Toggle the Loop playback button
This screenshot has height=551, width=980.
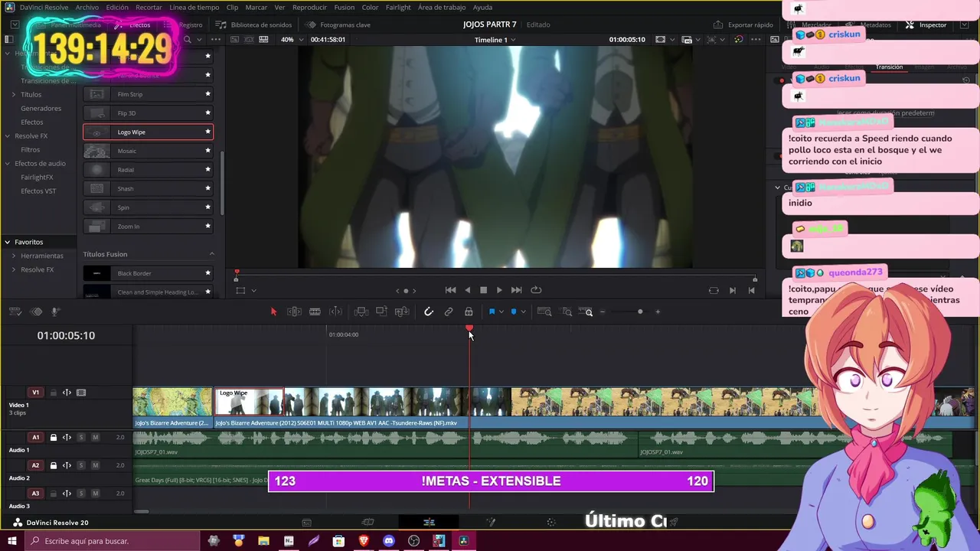click(536, 290)
